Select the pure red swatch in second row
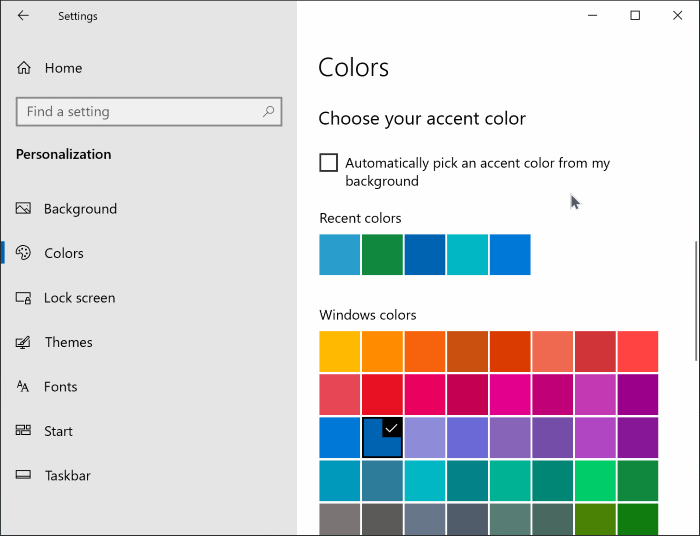The image size is (700, 536). pos(382,395)
